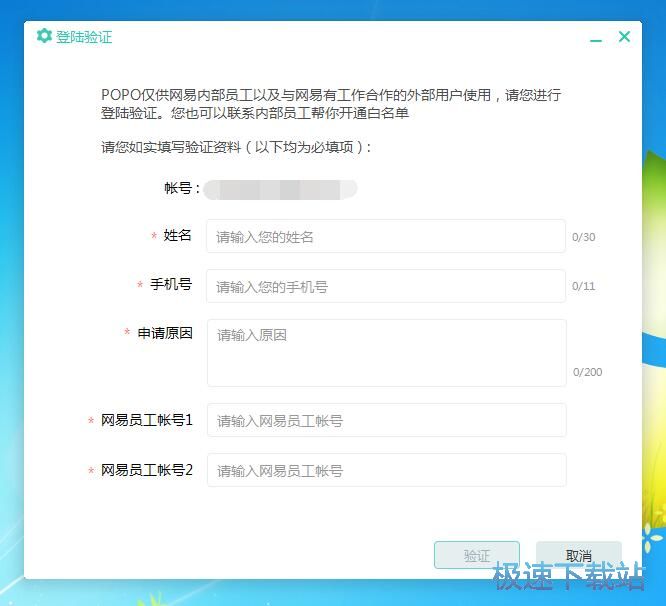Select the 申请原因 reason text area
This screenshot has height=606, width=666.
coord(386,352)
